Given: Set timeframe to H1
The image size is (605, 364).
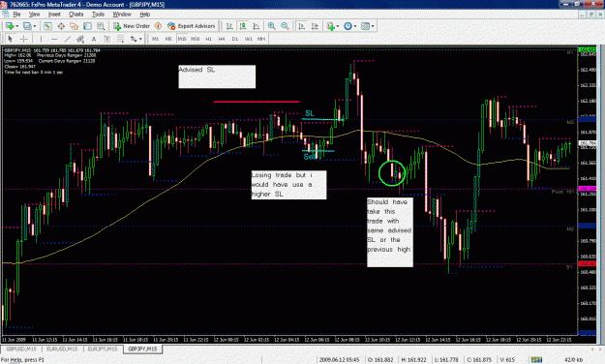Looking at the screenshot, I should pos(209,39).
